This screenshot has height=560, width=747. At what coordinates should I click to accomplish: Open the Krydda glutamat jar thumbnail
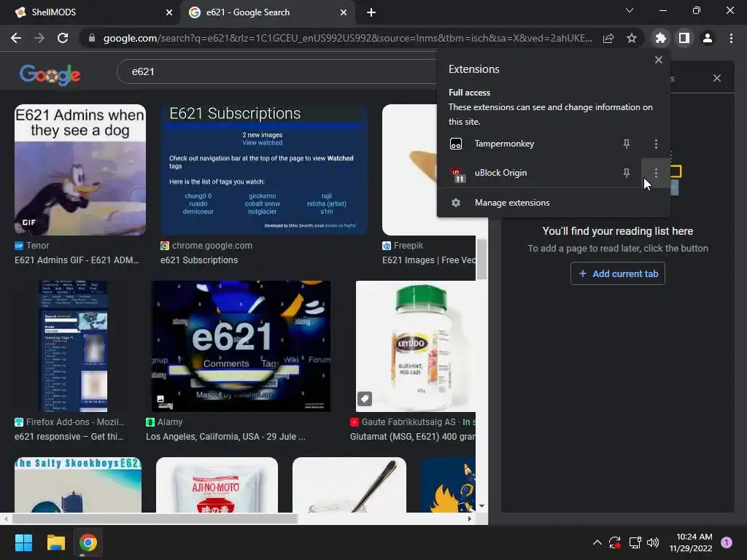point(415,346)
